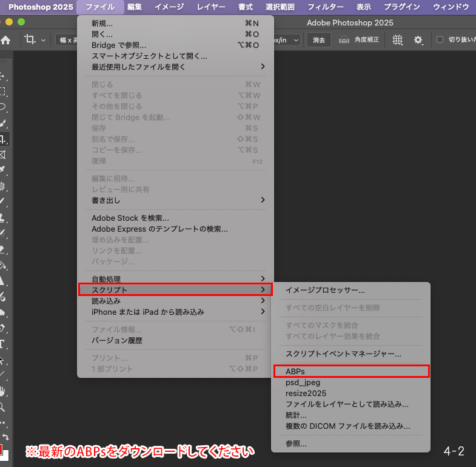This screenshot has height=467, width=476.
Task: Select the Crop tool in the toolbar
Action: pyautogui.click(x=3, y=139)
